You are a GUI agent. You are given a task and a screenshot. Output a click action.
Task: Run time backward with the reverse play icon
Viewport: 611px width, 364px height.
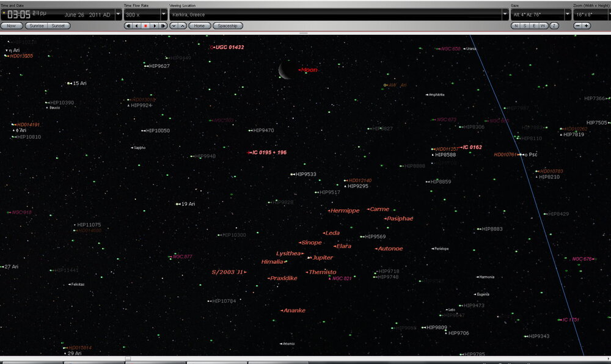click(137, 26)
